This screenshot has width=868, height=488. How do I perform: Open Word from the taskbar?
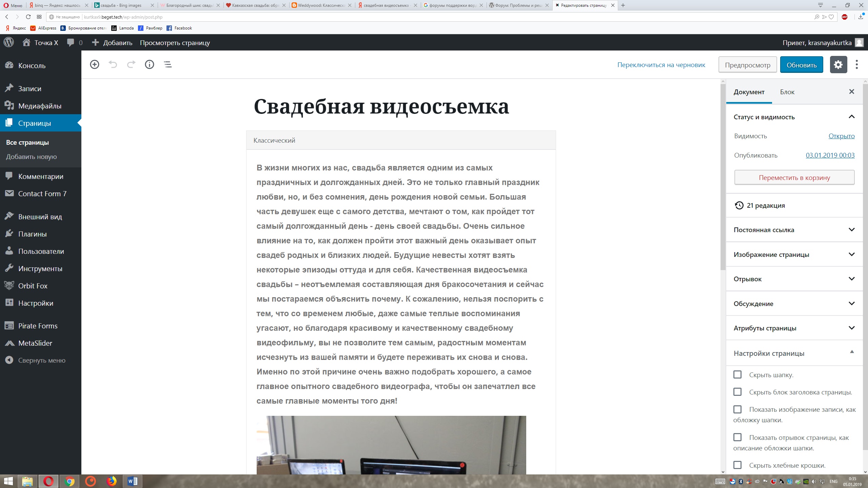point(132,481)
